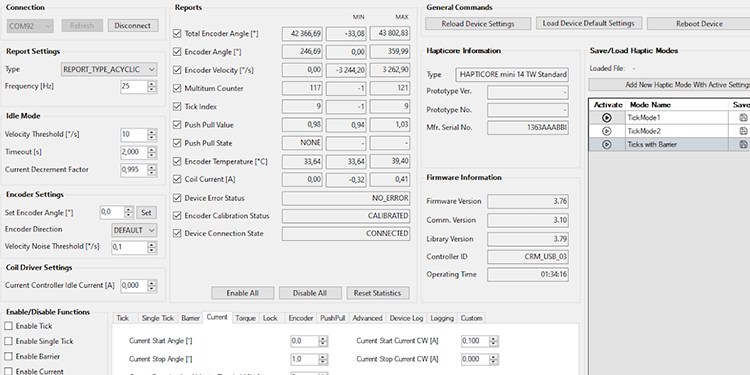Toggle Encoder Velocity report checkbox
Image resolution: width=750 pixels, height=375 pixels.
[x=177, y=70]
